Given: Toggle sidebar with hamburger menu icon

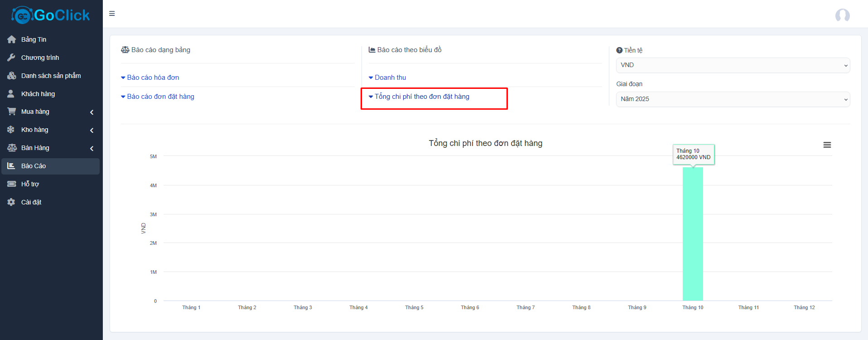Looking at the screenshot, I should tap(112, 14).
